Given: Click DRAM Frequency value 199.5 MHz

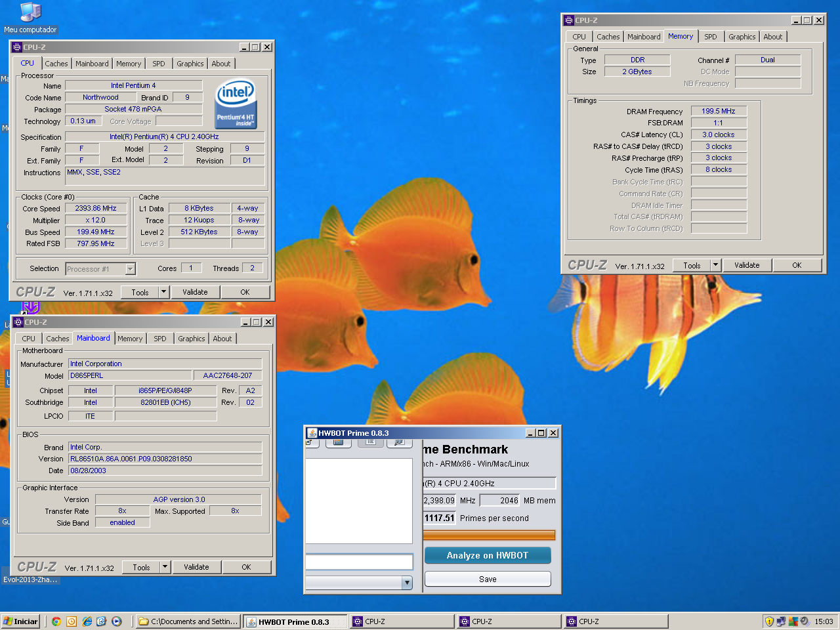Looking at the screenshot, I should 719,111.
